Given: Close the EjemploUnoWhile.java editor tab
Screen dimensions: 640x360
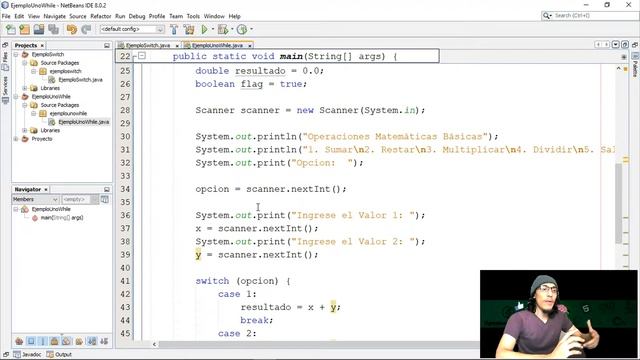Looking at the screenshot, I should point(249,46).
